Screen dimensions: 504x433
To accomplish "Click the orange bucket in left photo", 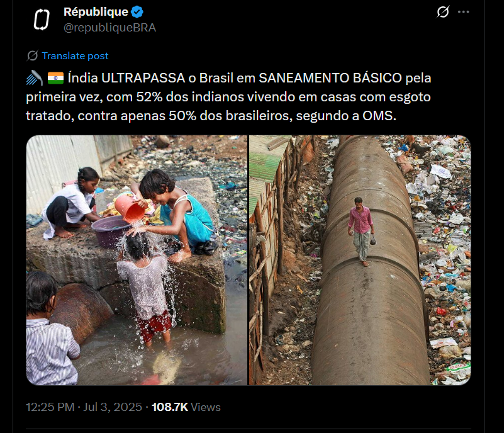I will click(129, 208).
